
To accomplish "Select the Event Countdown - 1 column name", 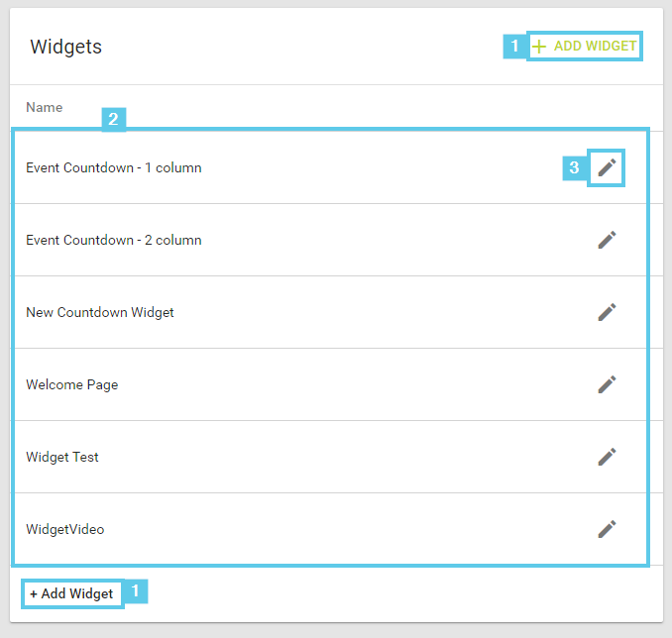I will (114, 167).
